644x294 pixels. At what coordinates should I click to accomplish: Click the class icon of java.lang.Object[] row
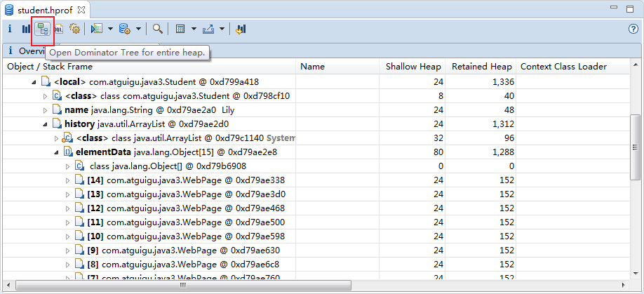pos(79,166)
